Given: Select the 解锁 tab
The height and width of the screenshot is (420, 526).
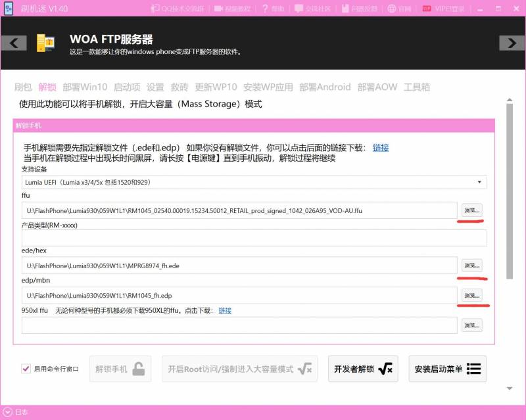Looking at the screenshot, I should pyautogui.click(x=47, y=87).
